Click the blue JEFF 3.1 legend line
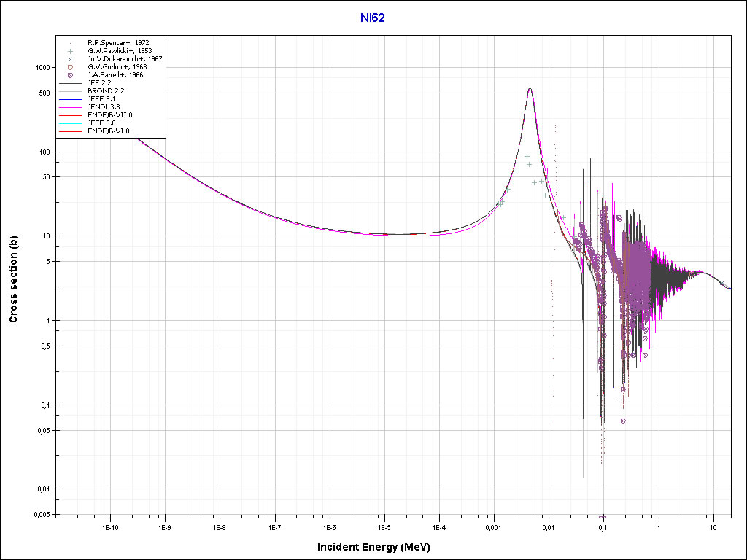 [x=71, y=98]
